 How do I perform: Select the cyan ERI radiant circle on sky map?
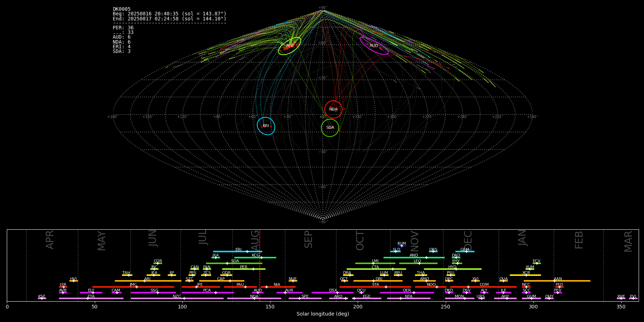(x=266, y=126)
